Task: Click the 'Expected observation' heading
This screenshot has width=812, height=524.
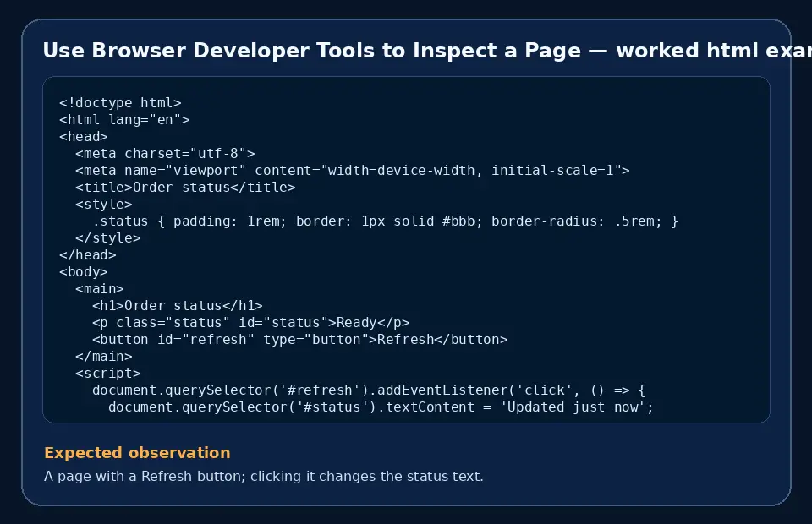Action: pos(137,453)
